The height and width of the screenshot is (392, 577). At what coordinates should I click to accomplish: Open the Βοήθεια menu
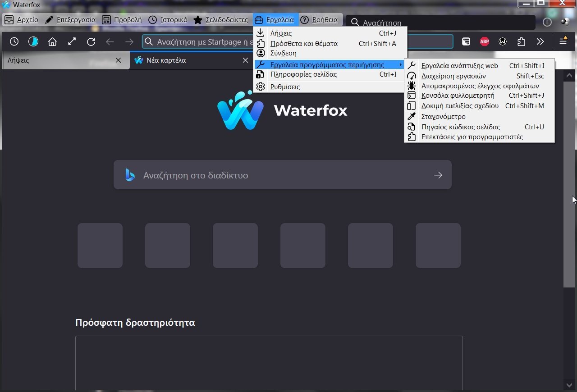[319, 20]
